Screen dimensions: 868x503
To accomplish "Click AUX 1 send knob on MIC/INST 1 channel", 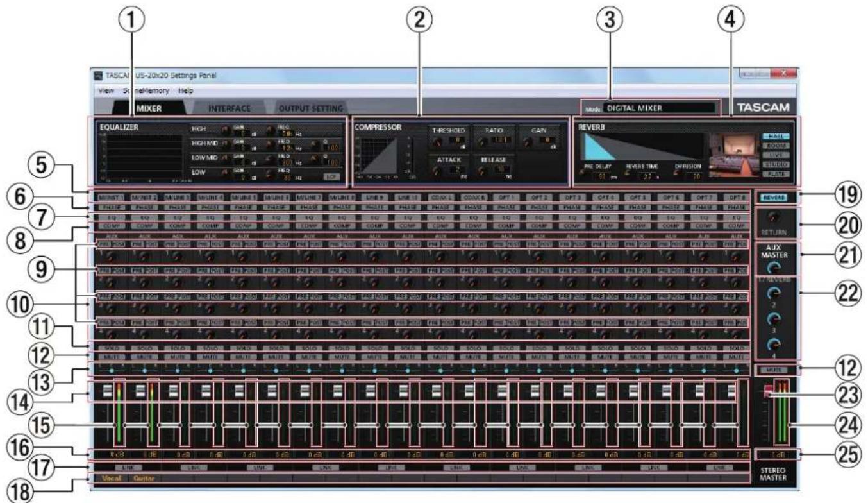I will pyautogui.click(x=111, y=257).
